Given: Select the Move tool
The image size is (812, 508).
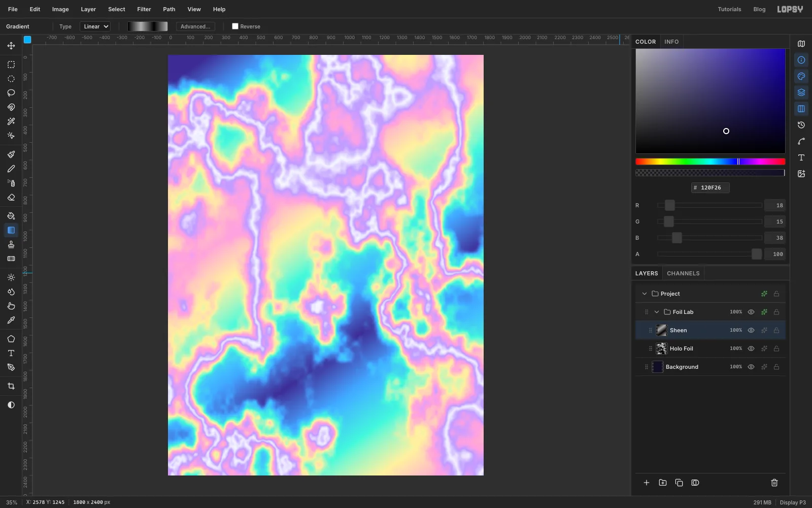Looking at the screenshot, I should [11, 46].
